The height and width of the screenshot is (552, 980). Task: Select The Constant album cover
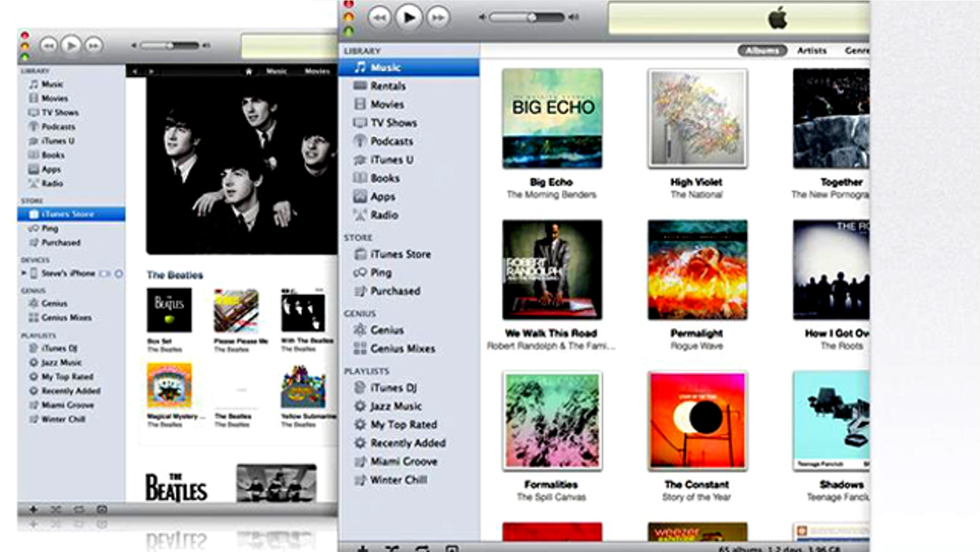tap(697, 421)
